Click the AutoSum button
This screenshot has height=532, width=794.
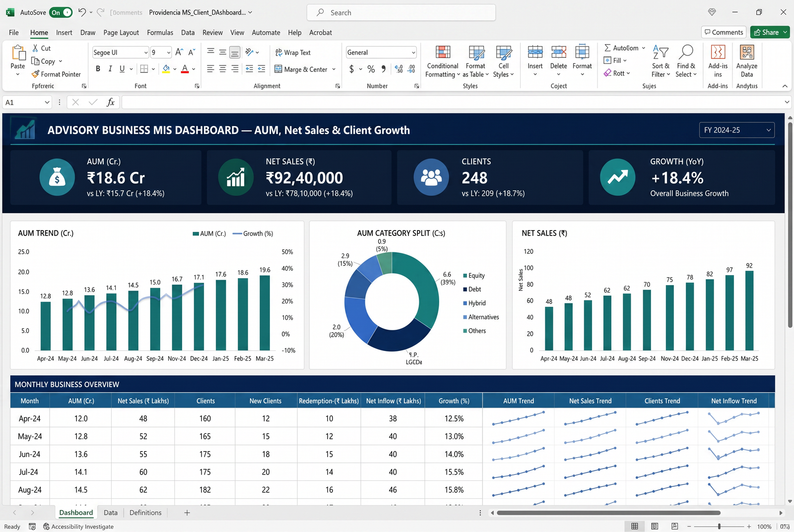pyautogui.click(x=621, y=48)
